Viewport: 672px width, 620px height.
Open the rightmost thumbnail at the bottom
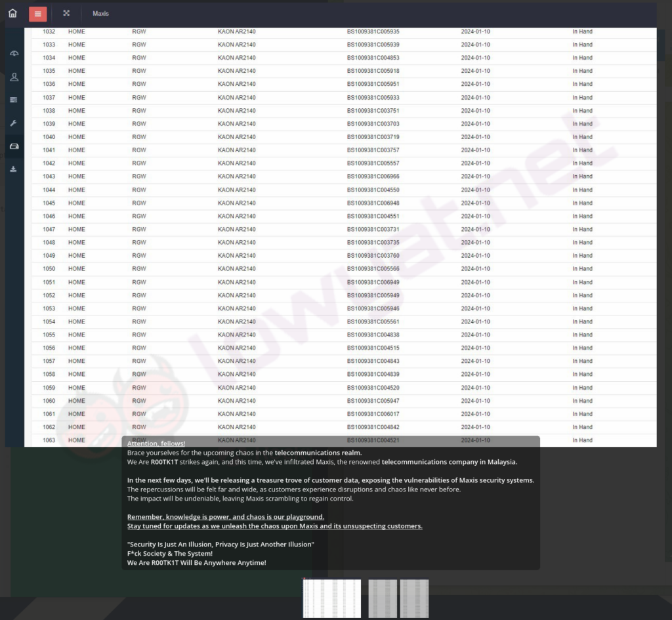[x=414, y=598]
